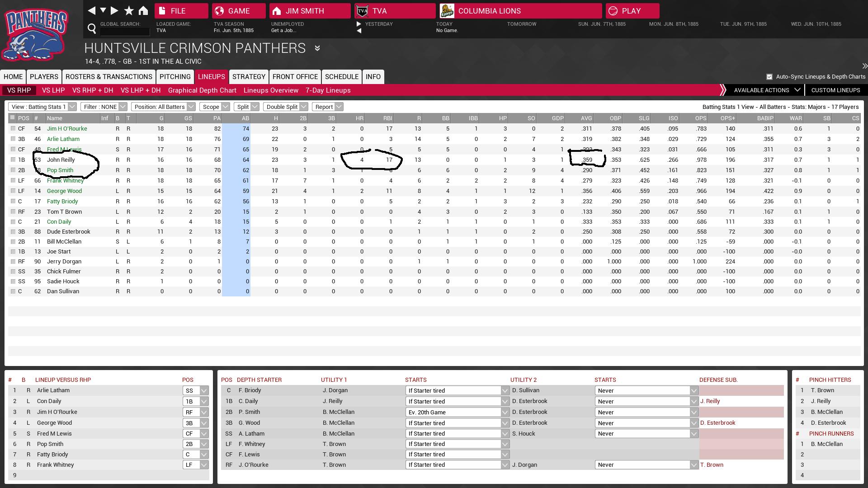Screen dimensions: 868x488
Task: Open the navigation history dropdown arrow
Action: pos(103,10)
